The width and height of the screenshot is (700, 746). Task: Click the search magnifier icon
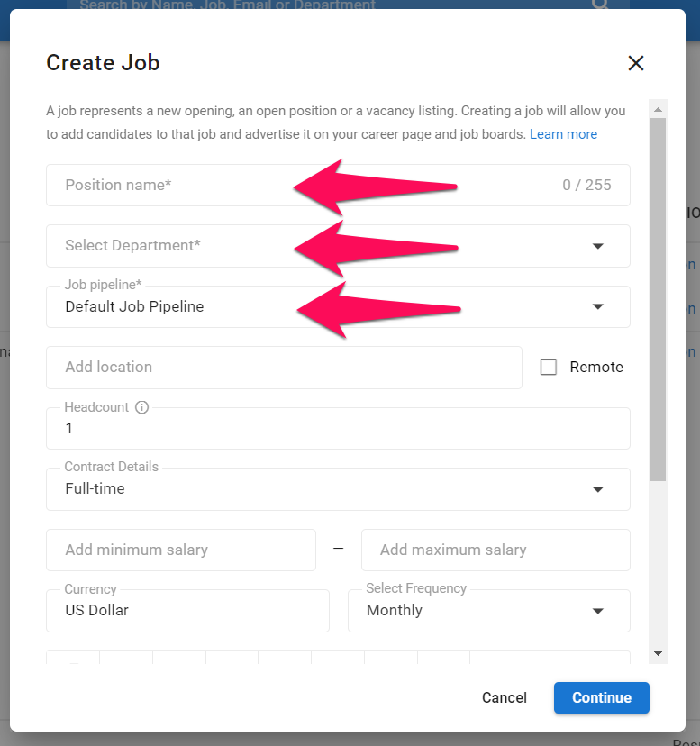[x=600, y=6]
